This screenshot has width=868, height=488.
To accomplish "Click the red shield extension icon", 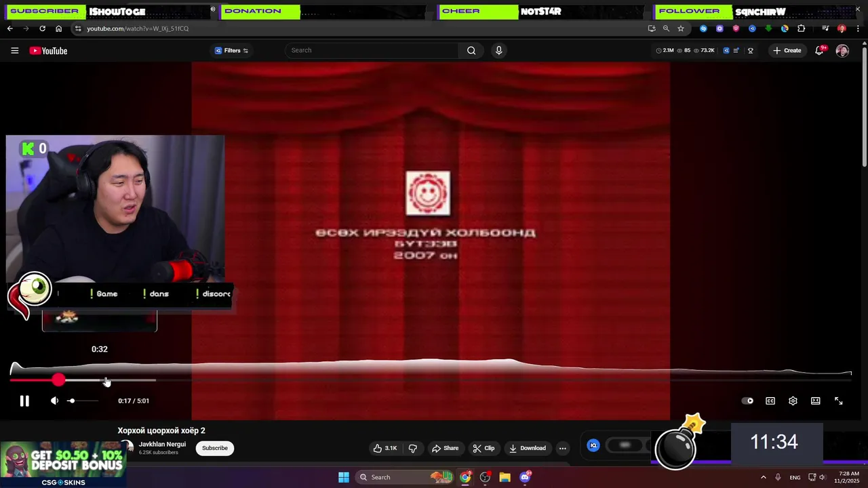I will (x=736, y=28).
